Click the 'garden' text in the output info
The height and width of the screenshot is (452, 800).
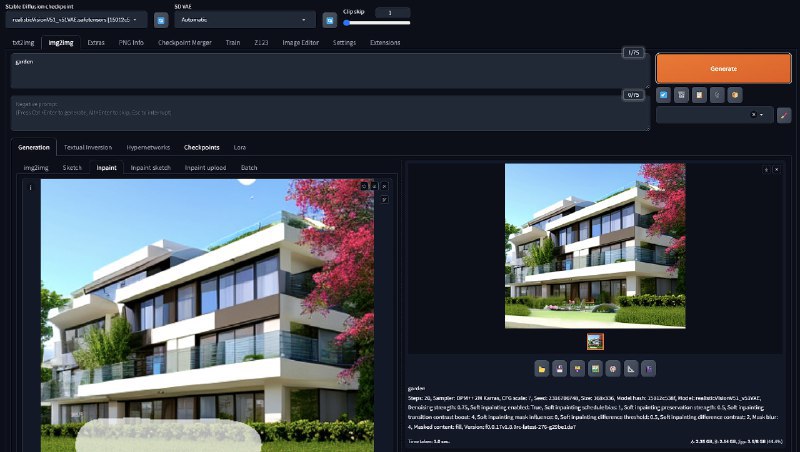416,388
